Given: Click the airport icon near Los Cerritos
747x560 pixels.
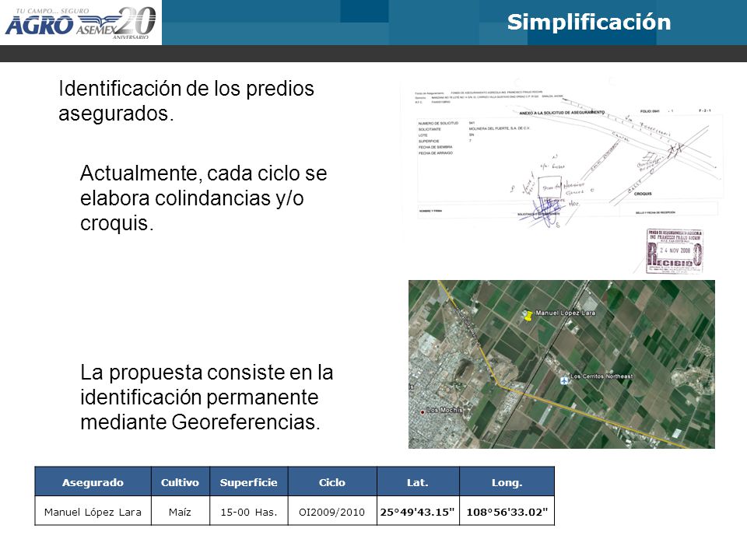Looking at the screenshot, I should click(x=564, y=380).
